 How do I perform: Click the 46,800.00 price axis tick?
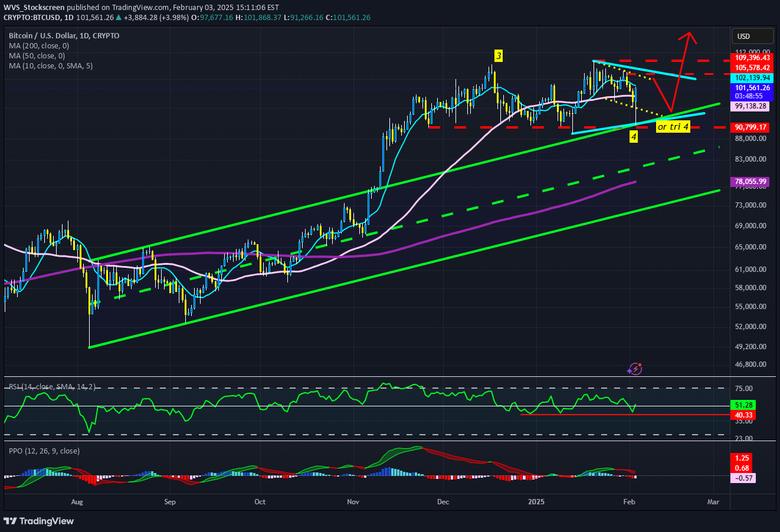(x=751, y=364)
